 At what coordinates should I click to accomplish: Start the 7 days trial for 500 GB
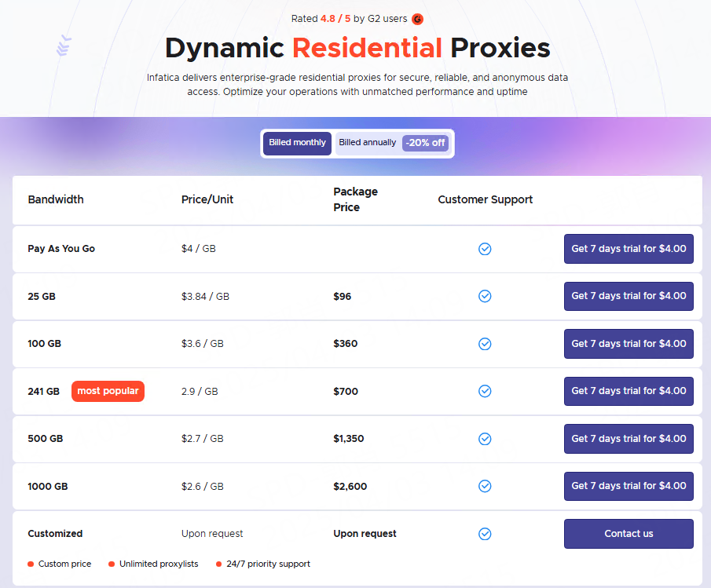point(629,439)
